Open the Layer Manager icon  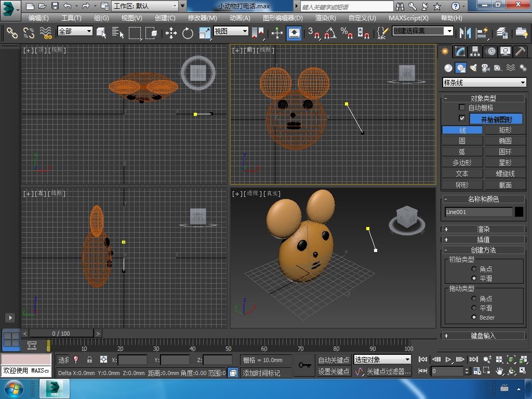[x=502, y=33]
